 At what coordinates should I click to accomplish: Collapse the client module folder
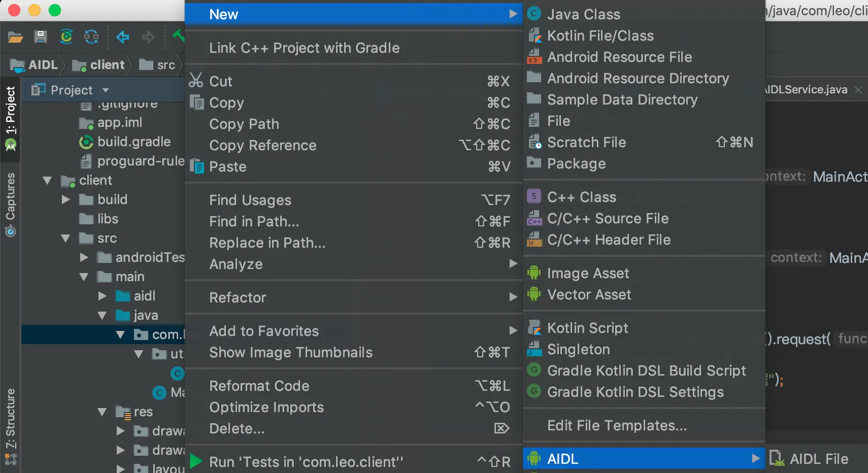click(48, 181)
